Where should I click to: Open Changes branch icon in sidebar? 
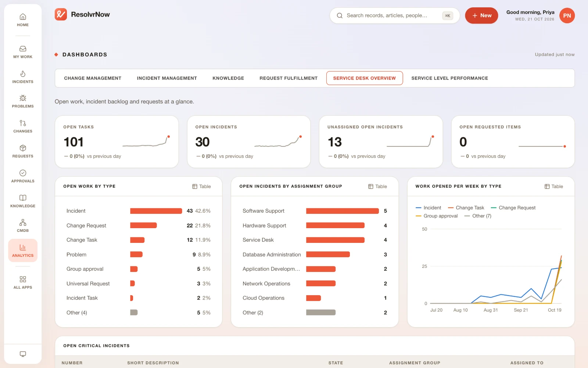coord(23,123)
